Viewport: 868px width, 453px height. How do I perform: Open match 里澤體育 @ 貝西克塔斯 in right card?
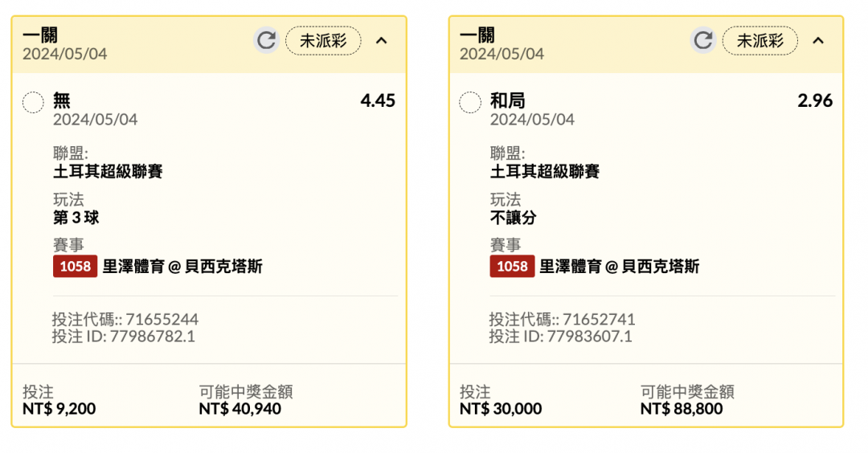coord(620,267)
